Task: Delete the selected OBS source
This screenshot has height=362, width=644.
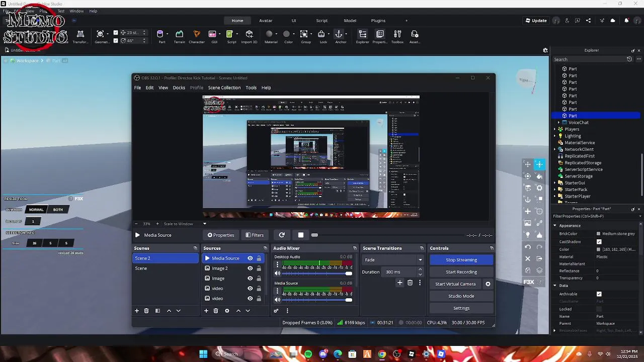Action: [216, 311]
